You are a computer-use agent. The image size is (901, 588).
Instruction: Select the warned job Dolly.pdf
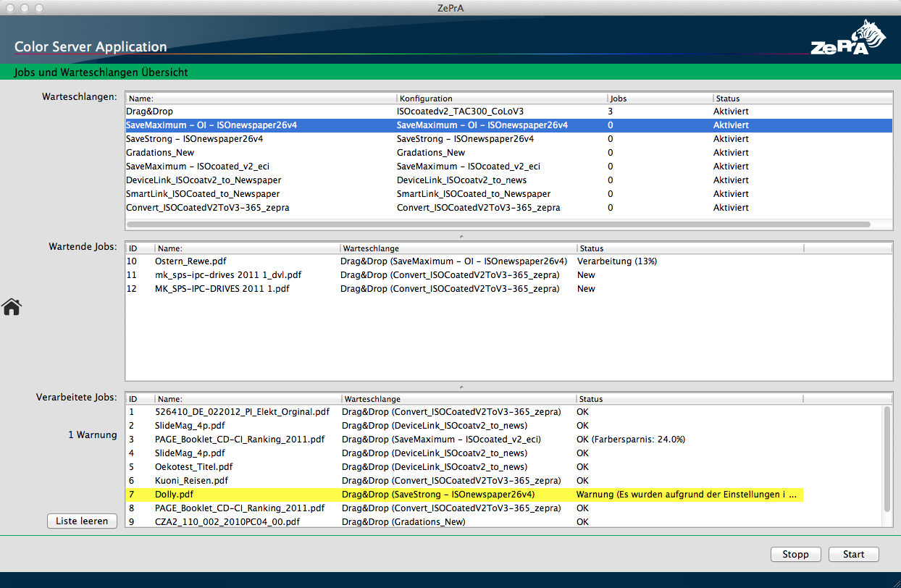click(217, 494)
